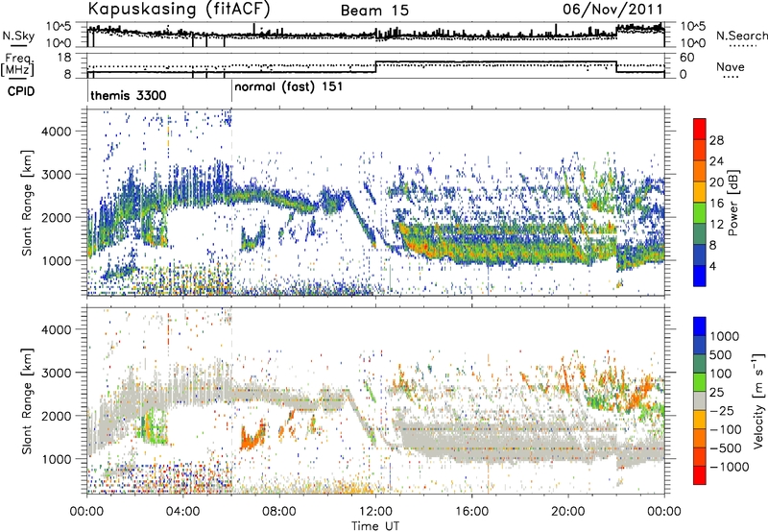Click the 'Freq. [MHz]' axis label
This screenshot has width=768, height=532.
(x=17, y=64)
